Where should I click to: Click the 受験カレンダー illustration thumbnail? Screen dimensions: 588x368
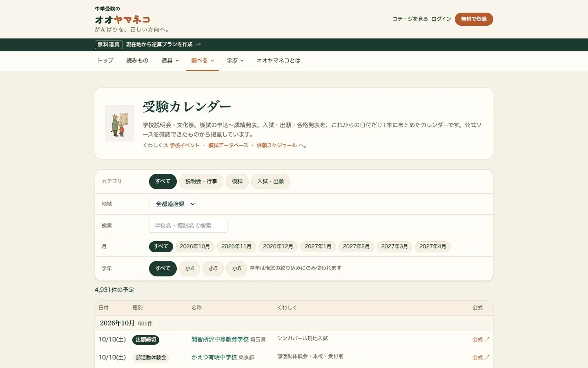click(x=120, y=123)
